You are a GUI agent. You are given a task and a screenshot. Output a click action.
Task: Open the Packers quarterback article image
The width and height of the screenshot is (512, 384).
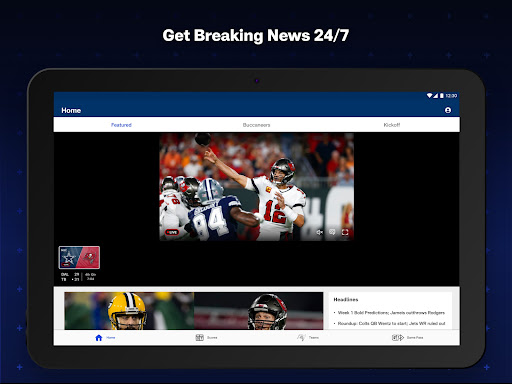(129, 311)
